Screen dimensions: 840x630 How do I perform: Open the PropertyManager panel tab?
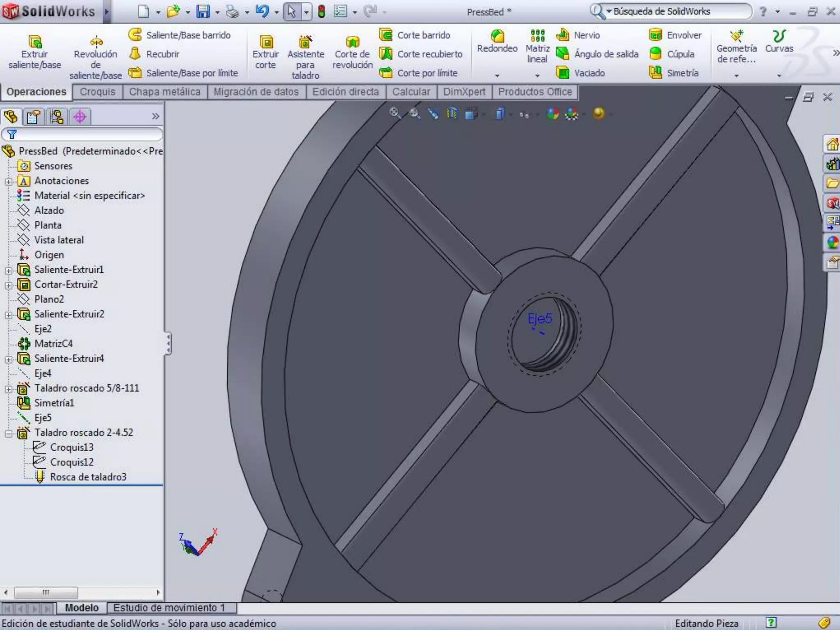33,117
